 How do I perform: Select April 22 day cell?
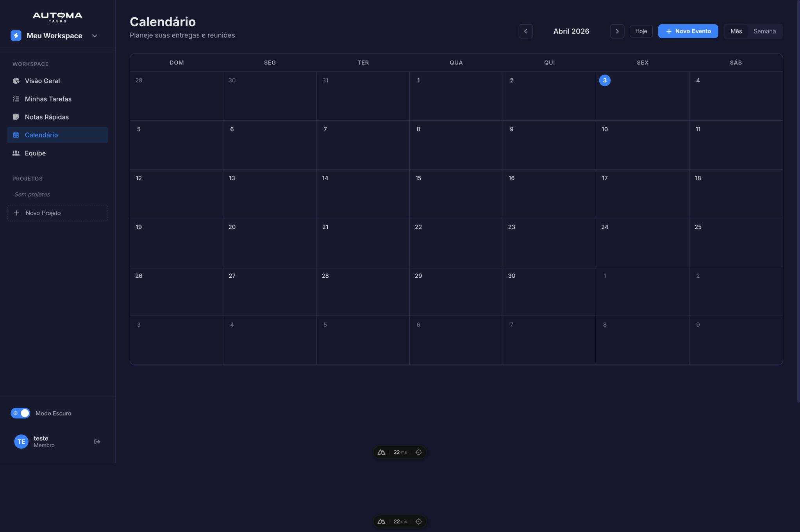coord(456,242)
